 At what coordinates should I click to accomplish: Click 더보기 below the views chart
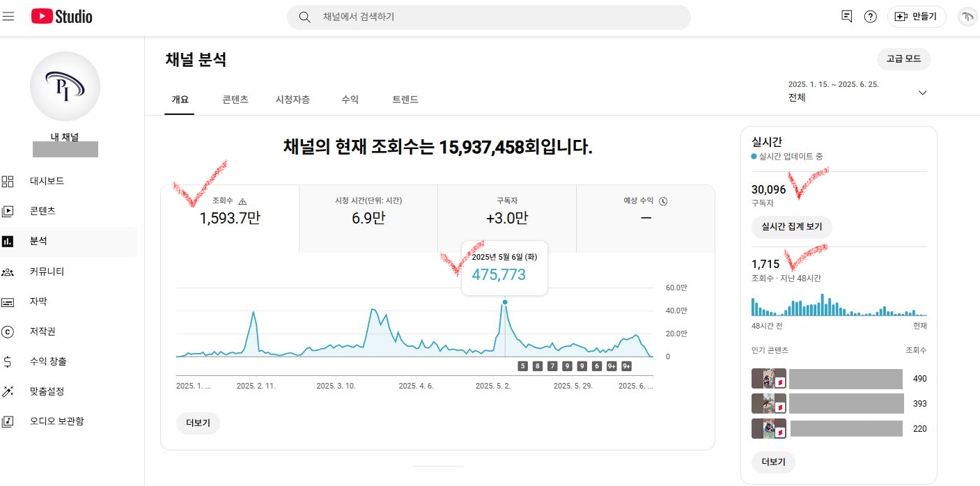coord(198,423)
